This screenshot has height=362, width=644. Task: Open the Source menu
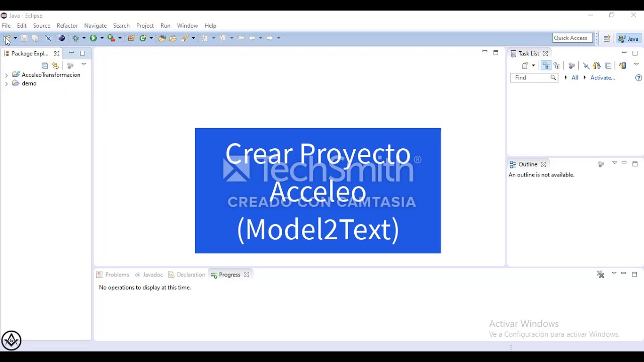(42, 26)
